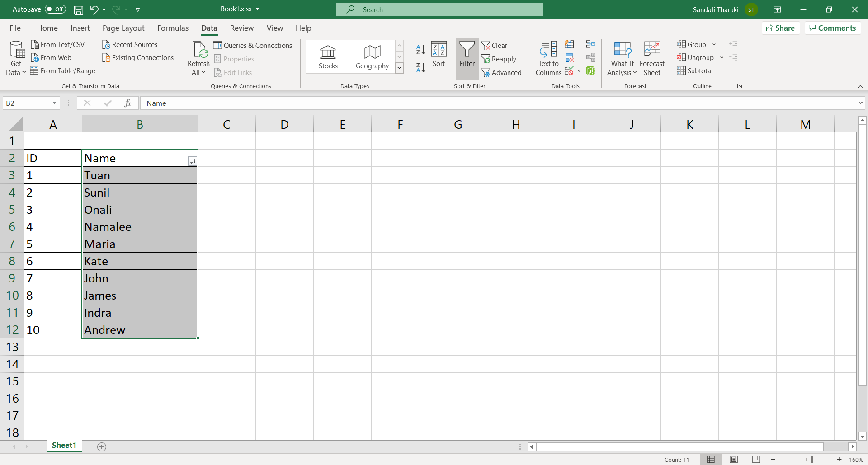Open Advanced filter options
The width and height of the screenshot is (868, 465).
502,72
